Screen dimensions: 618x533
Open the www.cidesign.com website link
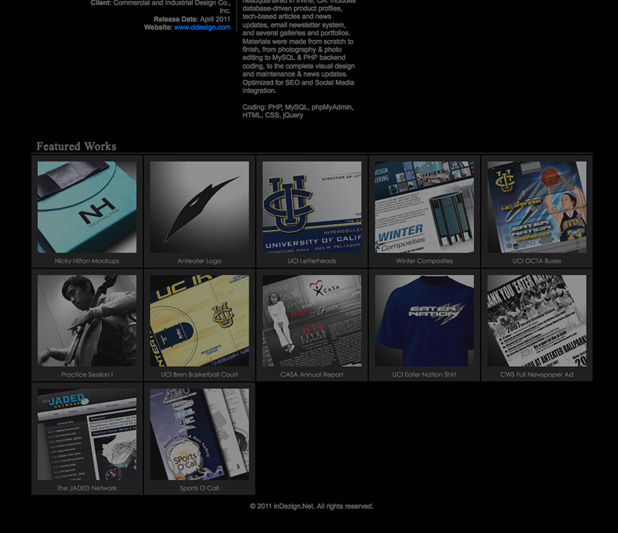[202, 27]
